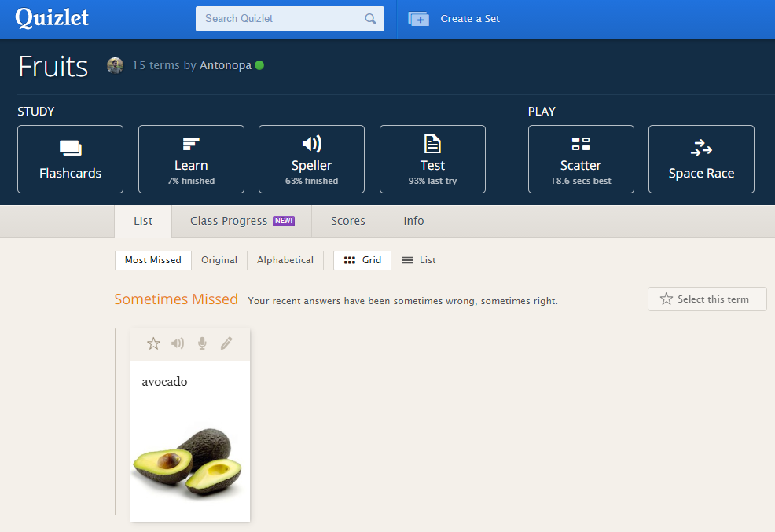Open the Learn mode showing 7% finished
The height and width of the screenshot is (532, 775).
pos(191,159)
